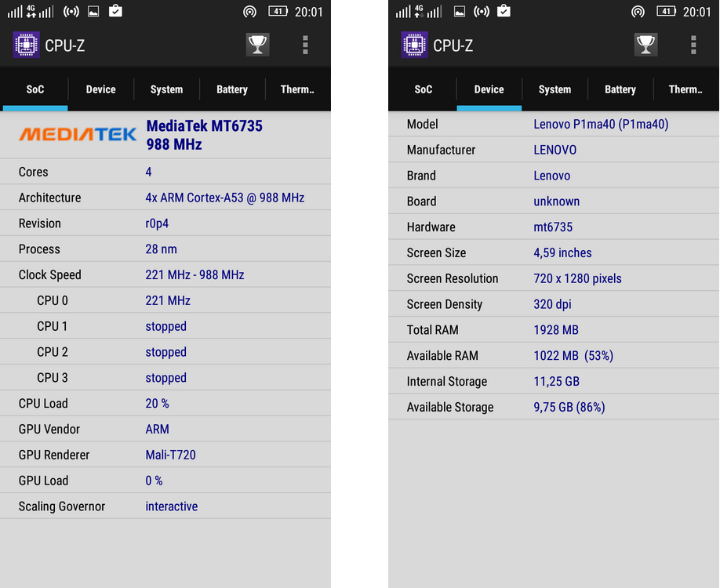
Task: Select Architecture value '4x ARM Cortex-A53 @ 988 MHz'
Action: (225, 198)
